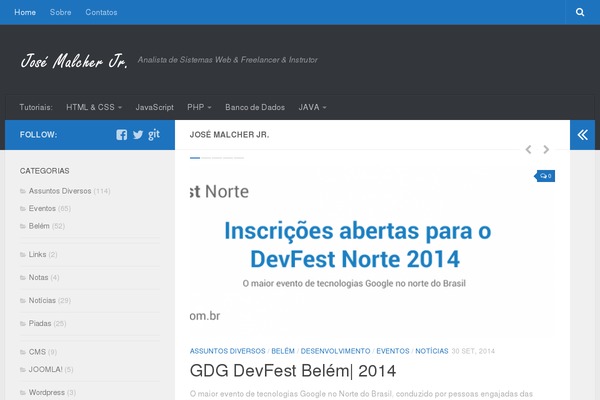Collapse sidebar with double chevron icon

582,135
